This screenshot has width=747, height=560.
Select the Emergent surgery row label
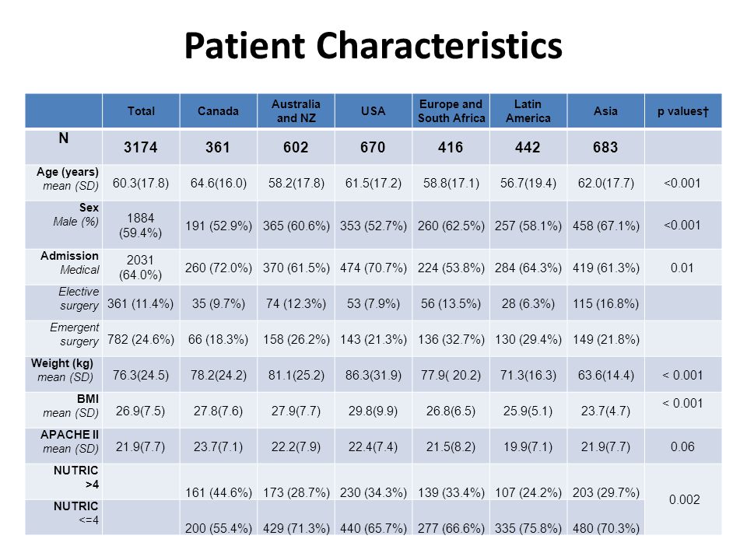(75, 334)
